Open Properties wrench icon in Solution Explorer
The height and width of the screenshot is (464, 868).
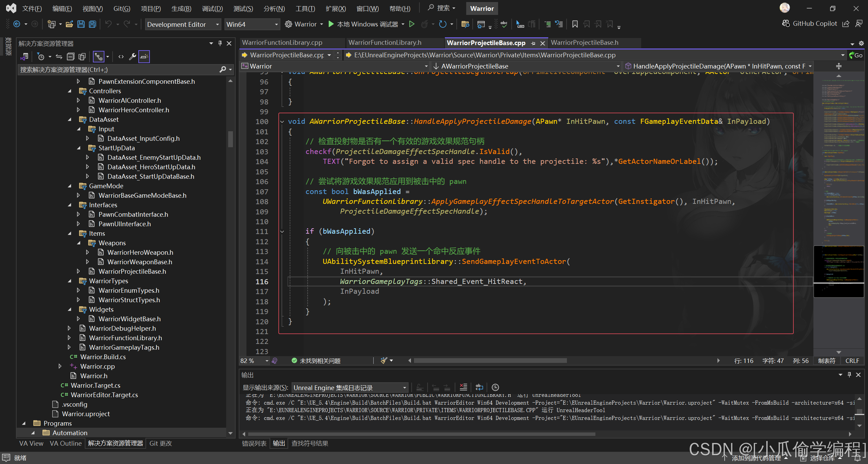(x=133, y=57)
